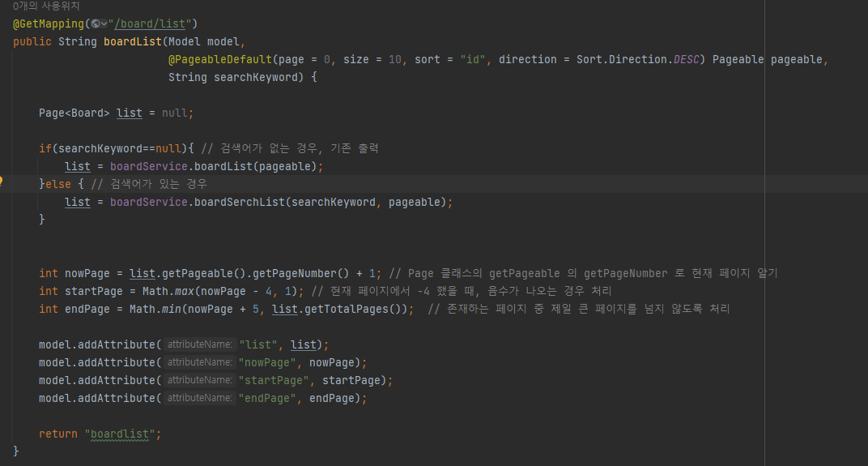This screenshot has height=466, width=868.
Task: Click the Pageable pageable parameter
Action: [768, 59]
